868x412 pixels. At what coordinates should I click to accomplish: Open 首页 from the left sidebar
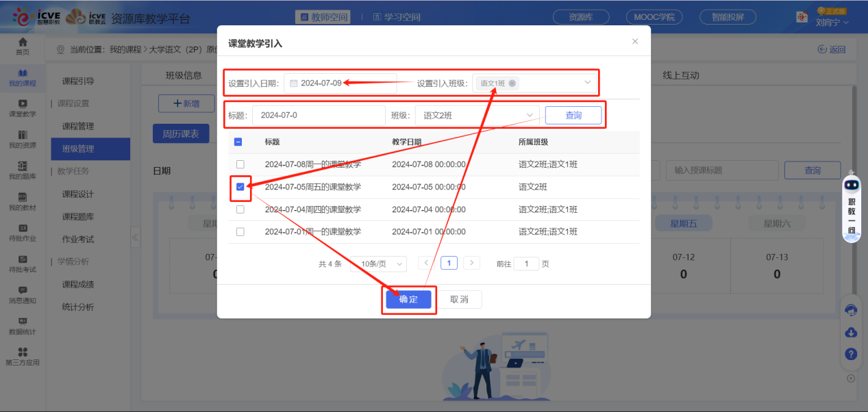[x=22, y=45]
